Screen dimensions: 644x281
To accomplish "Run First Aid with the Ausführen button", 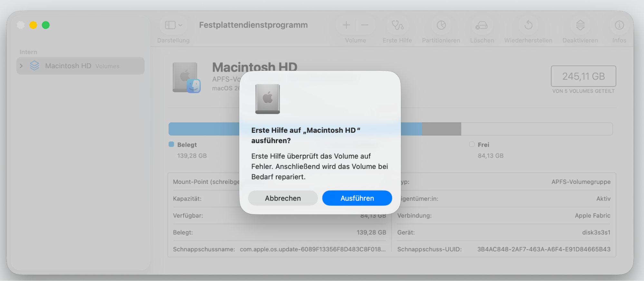I will tap(357, 198).
